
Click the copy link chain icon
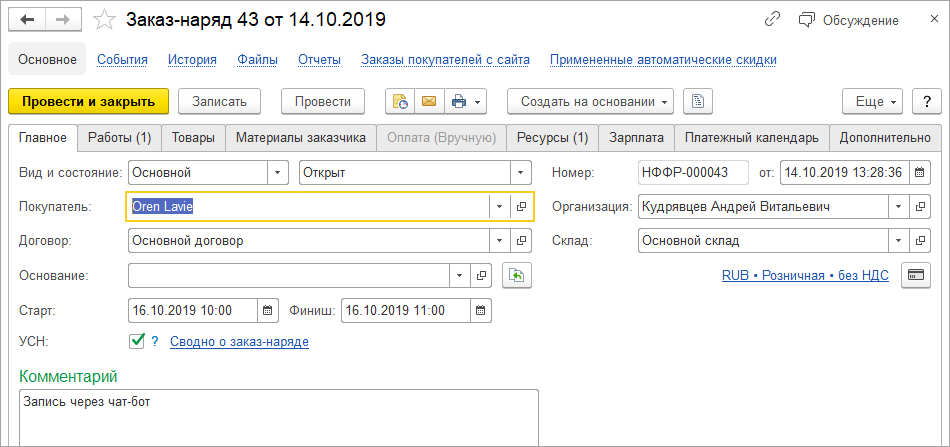point(772,20)
